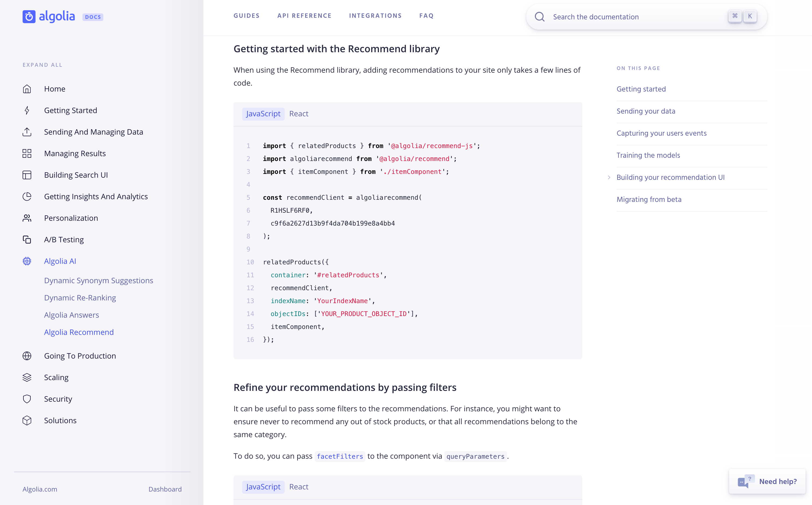Click the Sending And Managing Data upload icon
812x505 pixels.
click(x=27, y=131)
